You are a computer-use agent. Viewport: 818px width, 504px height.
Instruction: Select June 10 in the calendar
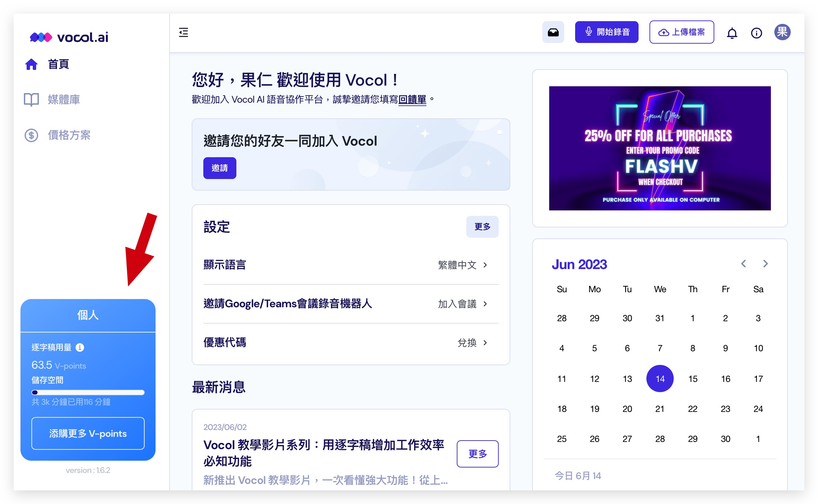[x=758, y=348]
